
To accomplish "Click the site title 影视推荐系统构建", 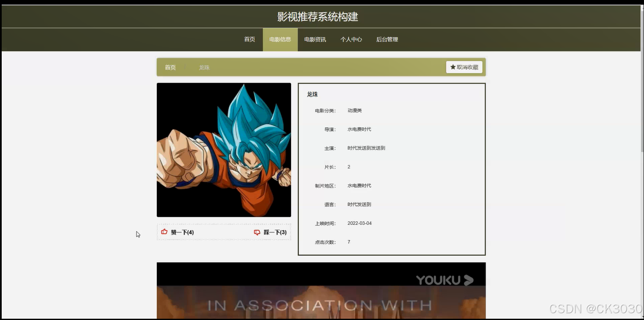I will point(318,17).
